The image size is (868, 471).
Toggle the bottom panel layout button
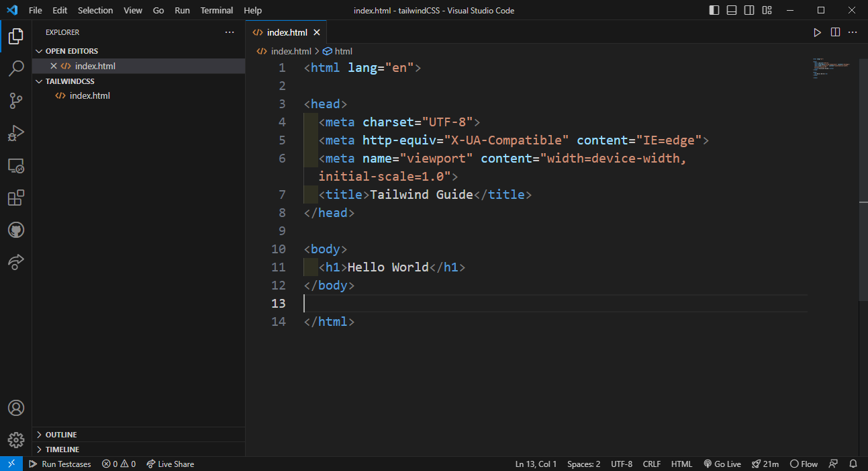coord(732,10)
